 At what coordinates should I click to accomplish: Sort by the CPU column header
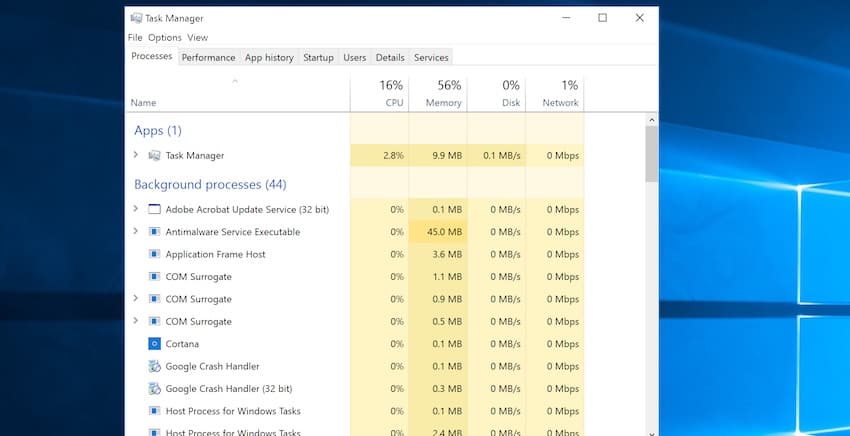[x=379, y=94]
